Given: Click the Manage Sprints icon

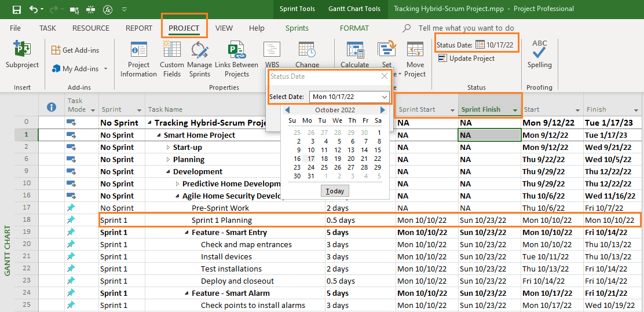Looking at the screenshot, I should 200,49.
